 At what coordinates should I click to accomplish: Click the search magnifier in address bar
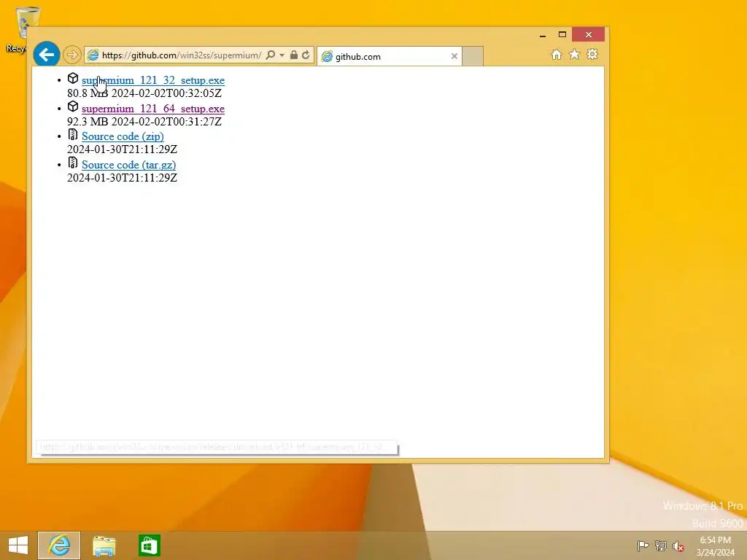[270, 55]
